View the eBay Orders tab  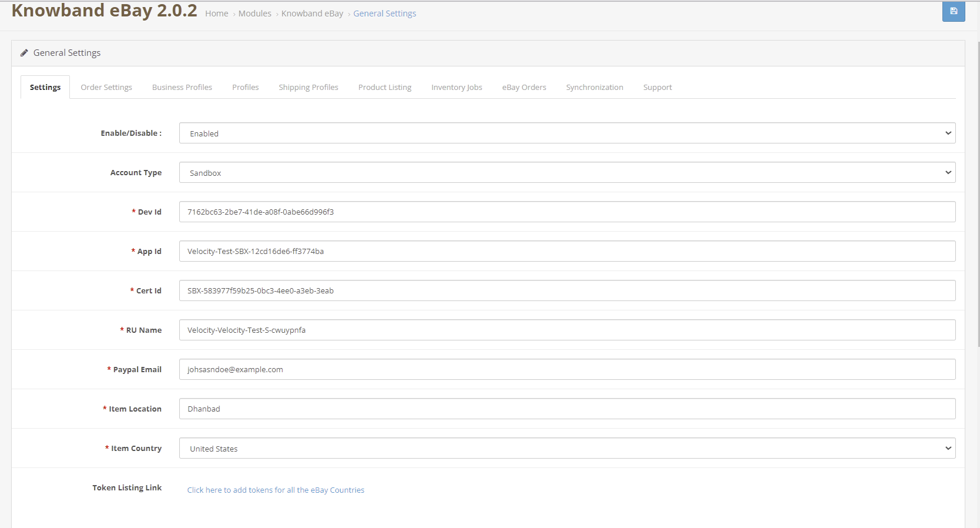(x=524, y=87)
